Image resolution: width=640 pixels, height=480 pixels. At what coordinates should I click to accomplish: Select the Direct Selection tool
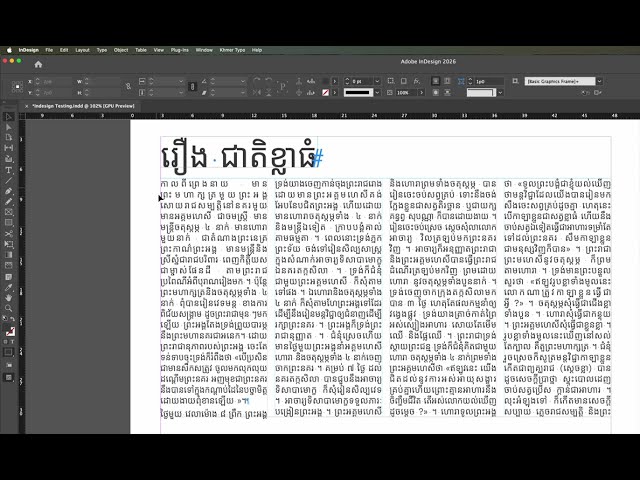tap(9, 127)
